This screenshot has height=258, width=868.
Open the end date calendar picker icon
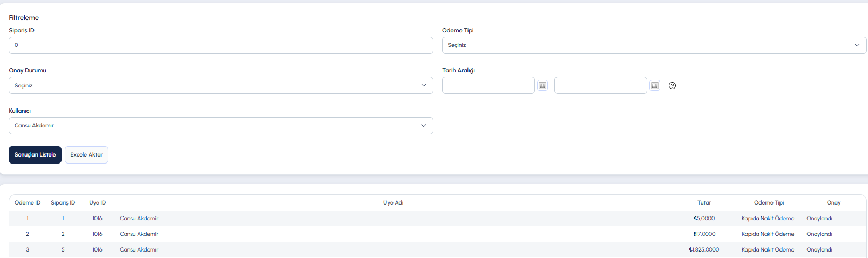pyautogui.click(x=655, y=85)
